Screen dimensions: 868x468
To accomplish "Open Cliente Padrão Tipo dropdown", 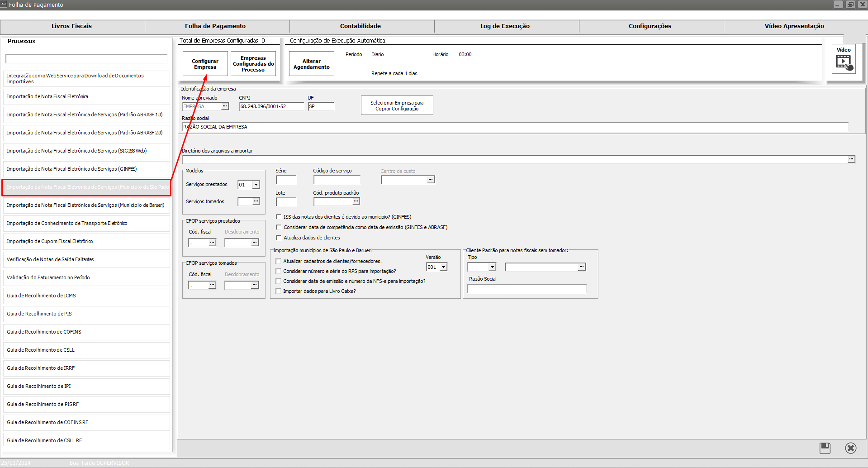I will click(x=492, y=267).
